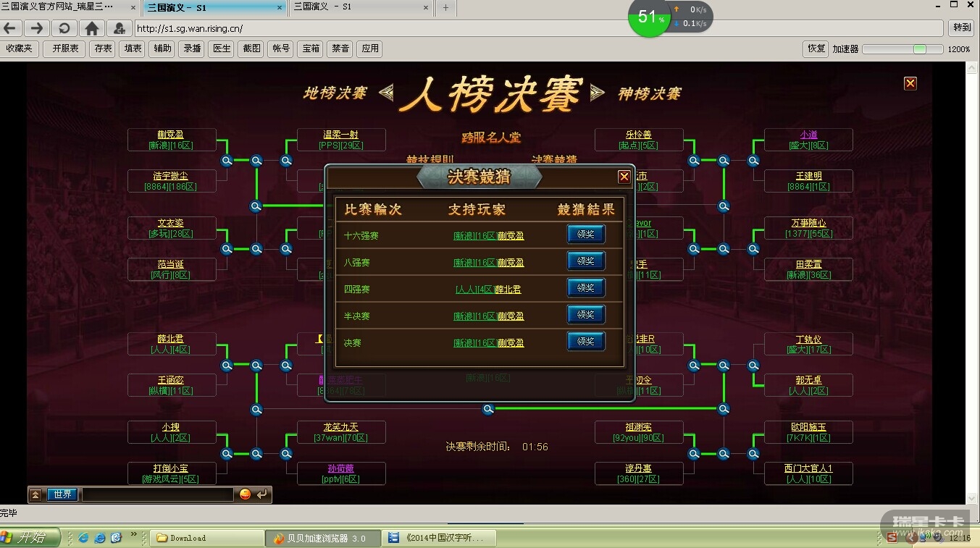Go forward to the next page

[x=37, y=28]
